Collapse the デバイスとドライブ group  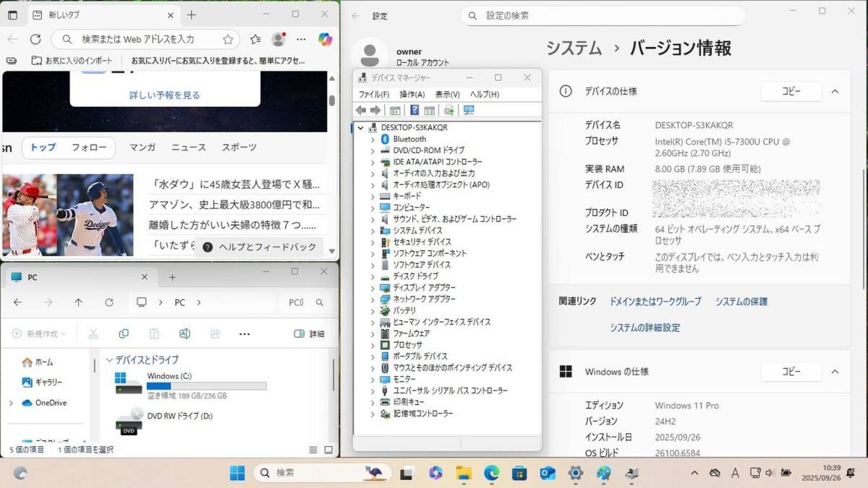pos(110,359)
